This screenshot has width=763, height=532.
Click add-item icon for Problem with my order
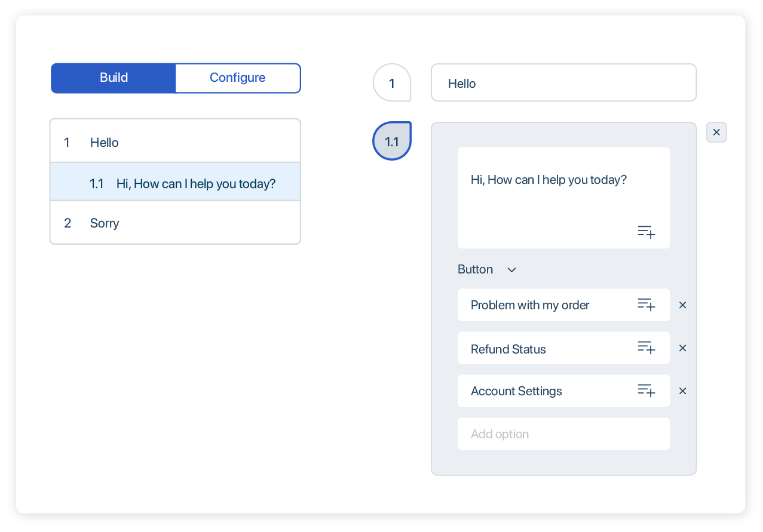646,305
